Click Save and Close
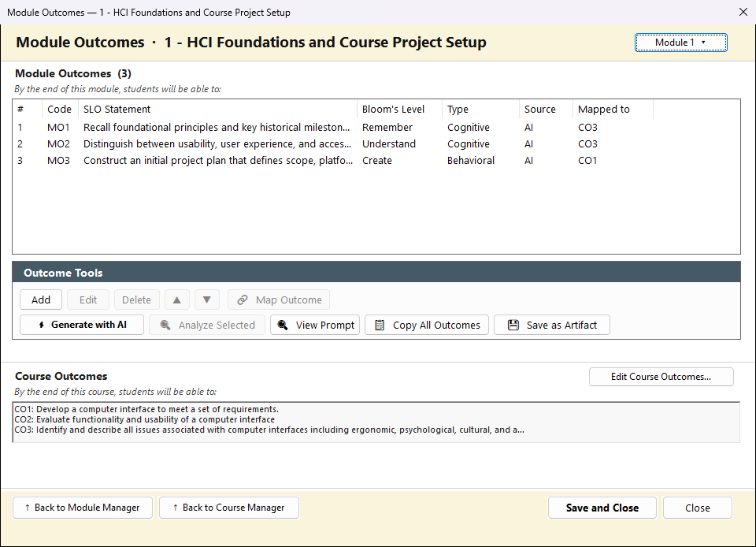Image resolution: width=756 pixels, height=547 pixels. (602, 508)
